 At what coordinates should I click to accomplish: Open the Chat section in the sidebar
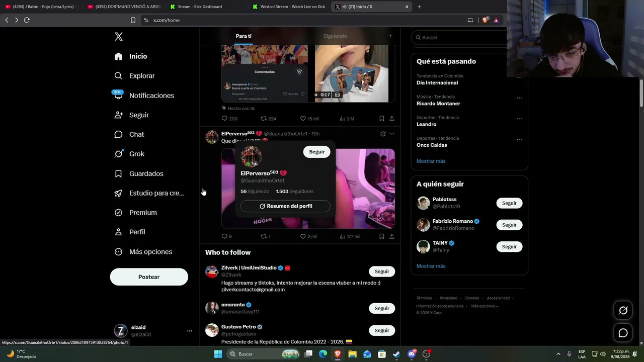coord(129,135)
